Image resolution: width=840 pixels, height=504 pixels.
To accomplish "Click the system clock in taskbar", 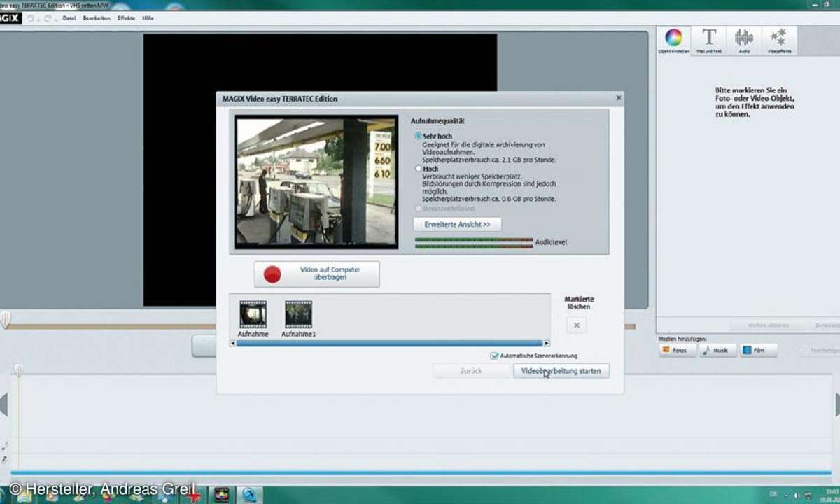I will [x=831, y=494].
